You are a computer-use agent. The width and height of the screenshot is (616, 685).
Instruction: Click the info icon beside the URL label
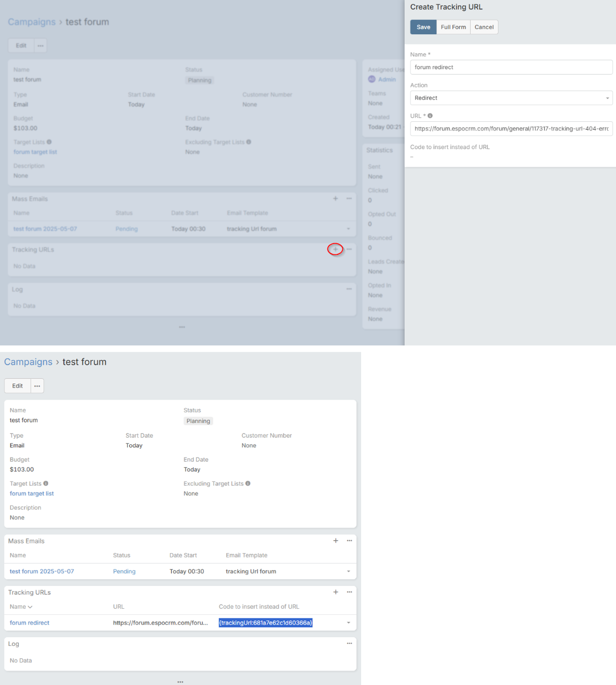click(x=430, y=116)
